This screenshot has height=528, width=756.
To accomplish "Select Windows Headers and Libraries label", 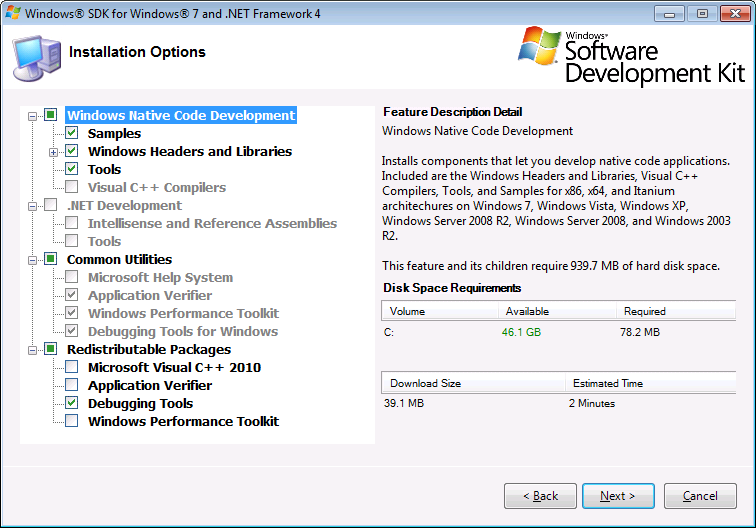I will coord(190,151).
